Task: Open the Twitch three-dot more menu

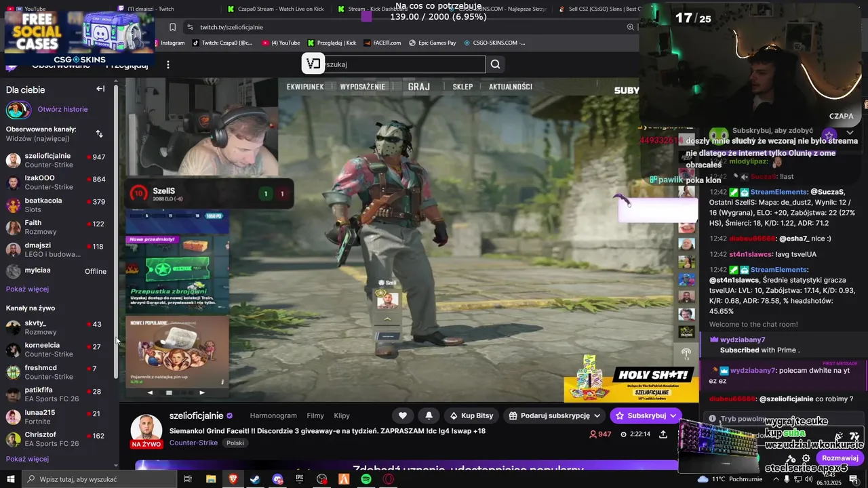Action: (168, 64)
